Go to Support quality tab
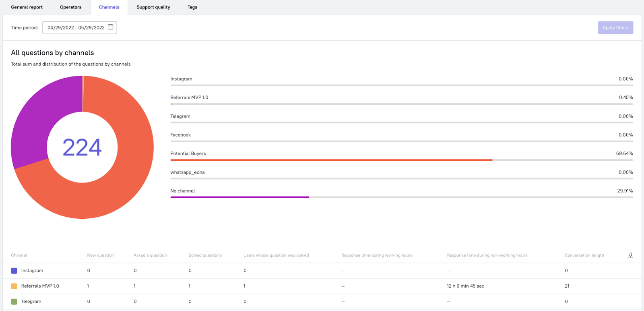644x311 pixels. pyautogui.click(x=153, y=7)
